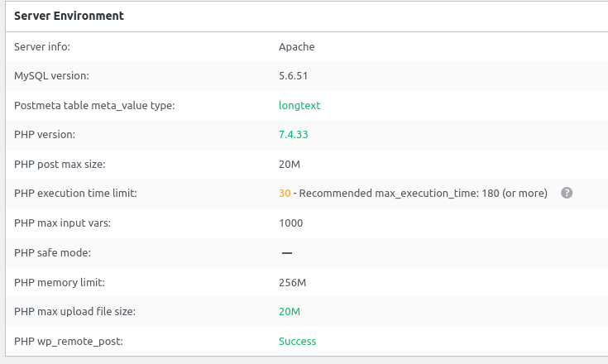Click the PHP wp_remote_post label
The width and height of the screenshot is (608, 364).
pos(69,342)
